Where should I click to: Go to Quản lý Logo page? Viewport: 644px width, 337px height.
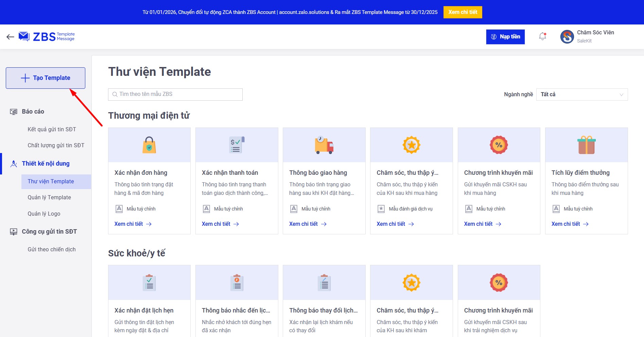click(x=44, y=214)
